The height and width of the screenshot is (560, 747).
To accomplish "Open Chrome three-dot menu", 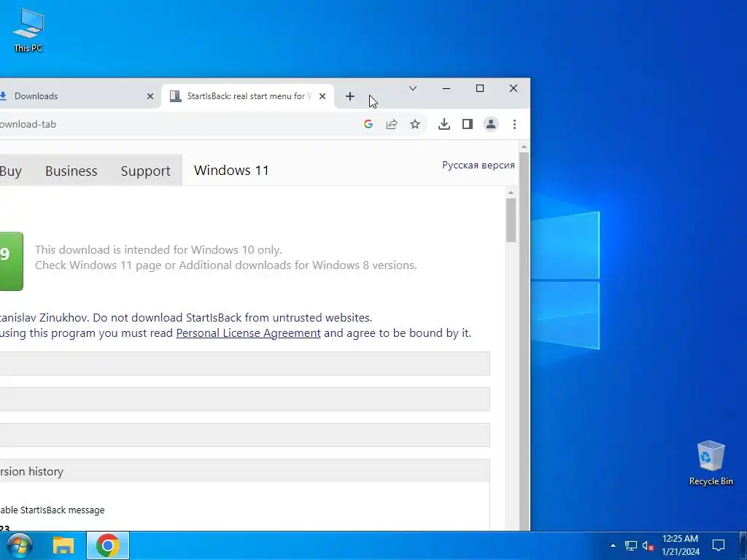I will [x=514, y=124].
